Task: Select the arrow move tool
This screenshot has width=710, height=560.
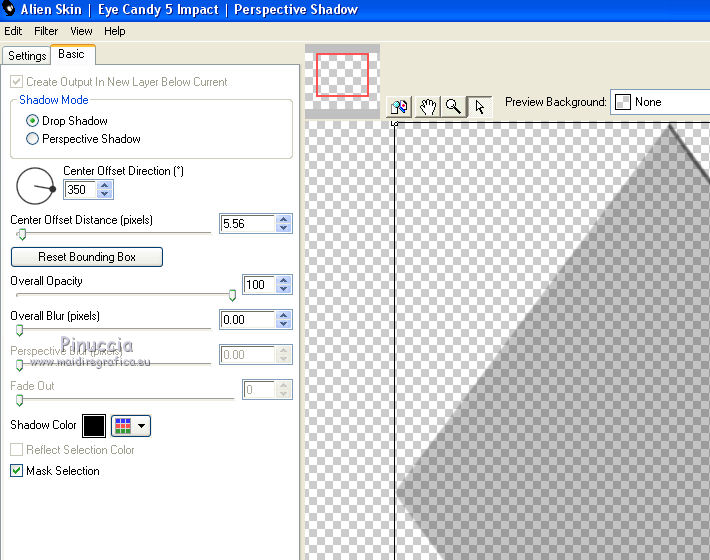Action: click(479, 107)
